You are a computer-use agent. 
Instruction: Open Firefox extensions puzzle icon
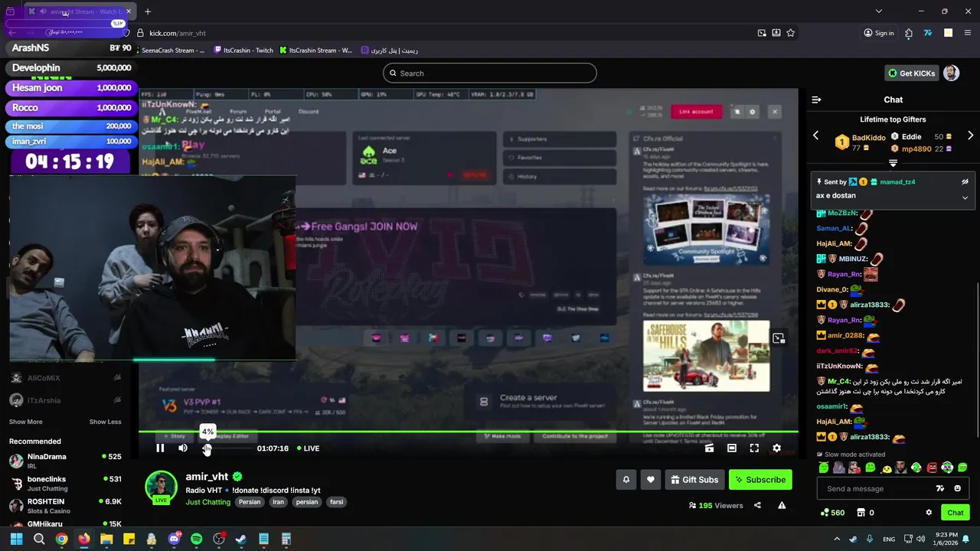click(909, 33)
